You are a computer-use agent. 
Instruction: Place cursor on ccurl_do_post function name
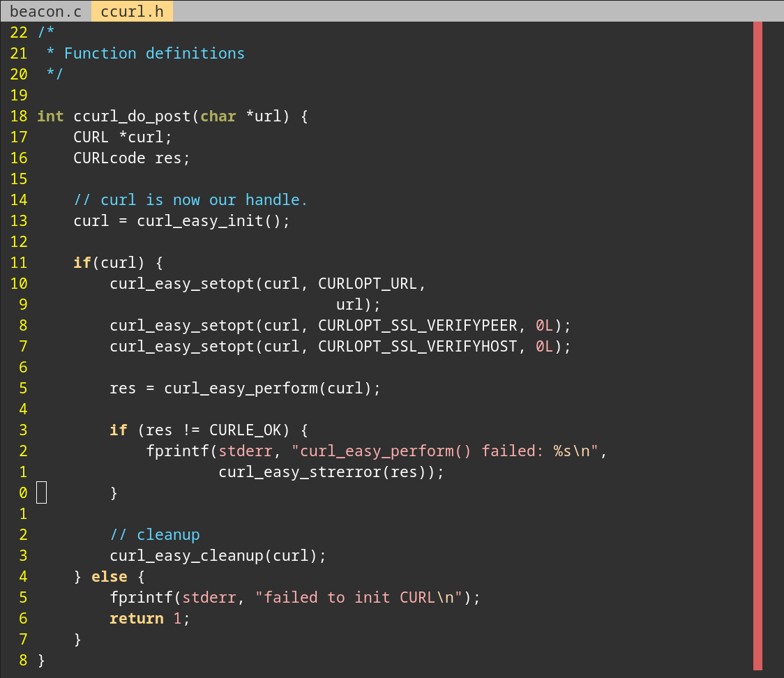point(132,116)
